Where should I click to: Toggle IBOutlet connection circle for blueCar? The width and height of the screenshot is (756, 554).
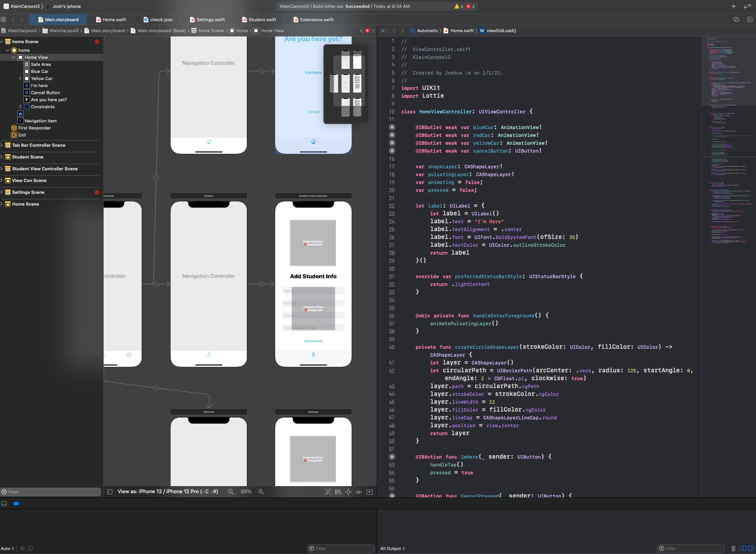392,127
